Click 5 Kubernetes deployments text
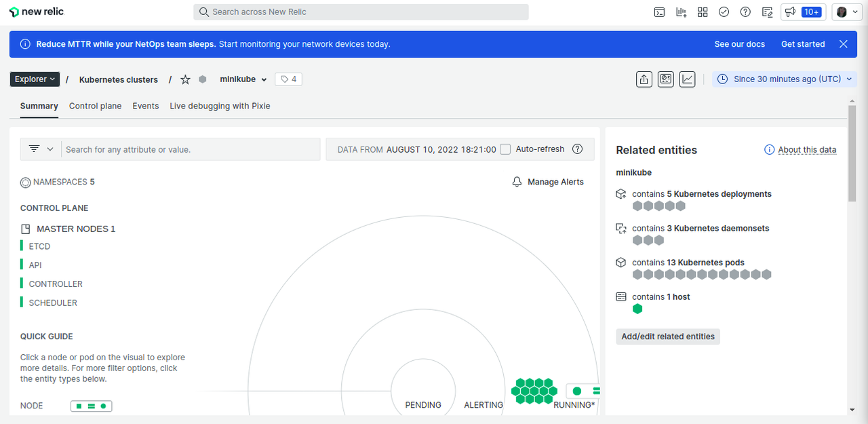This screenshot has width=868, height=424. pos(719,194)
